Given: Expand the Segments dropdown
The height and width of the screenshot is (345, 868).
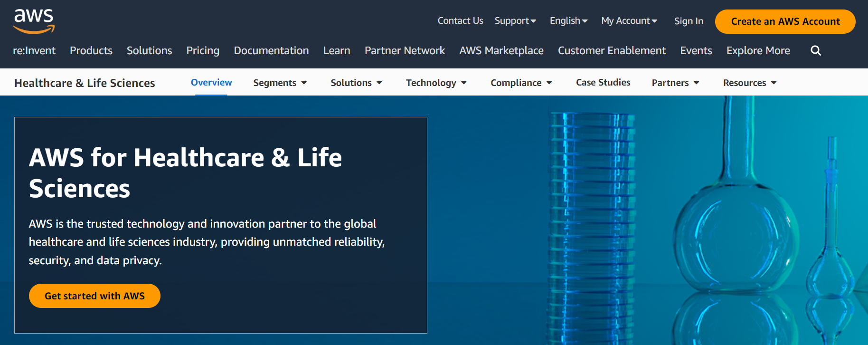Looking at the screenshot, I should click(280, 83).
